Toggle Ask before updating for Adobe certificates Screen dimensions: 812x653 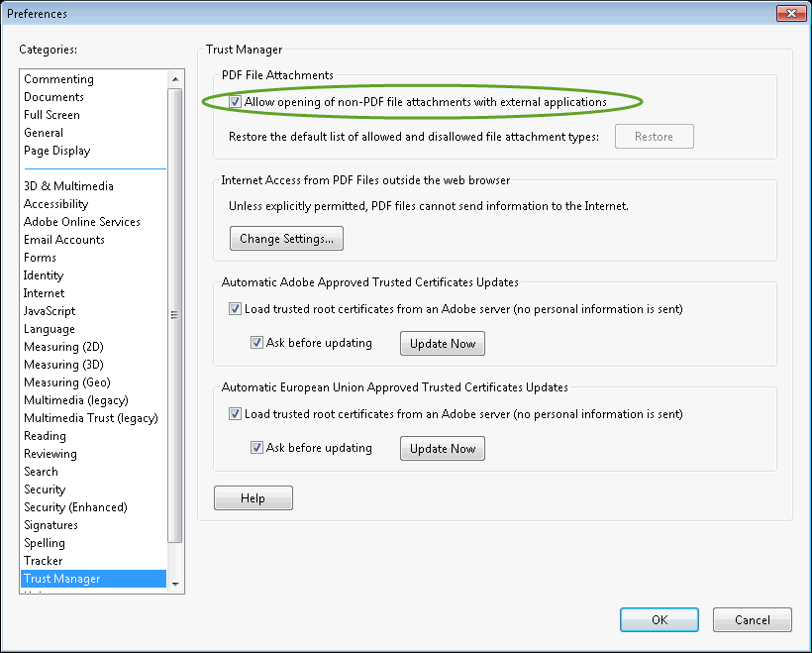257,342
